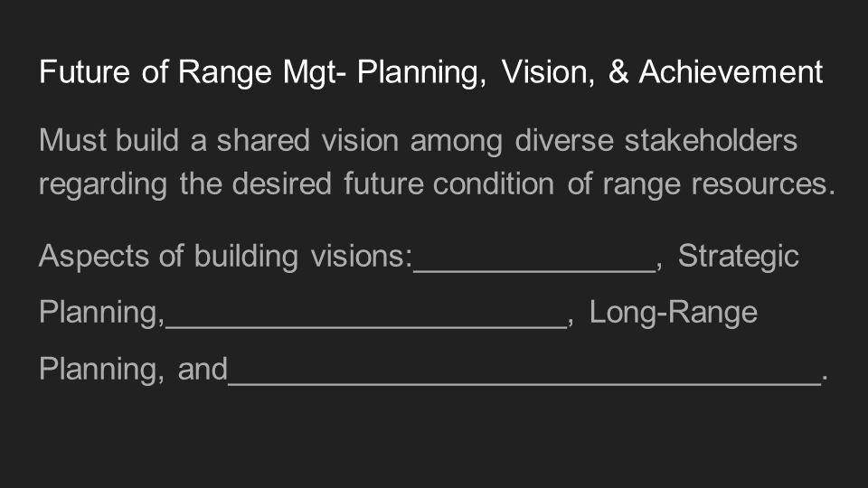This screenshot has width=868, height=488.
Task: Click the text 'Long-Range'
Action: point(673,314)
